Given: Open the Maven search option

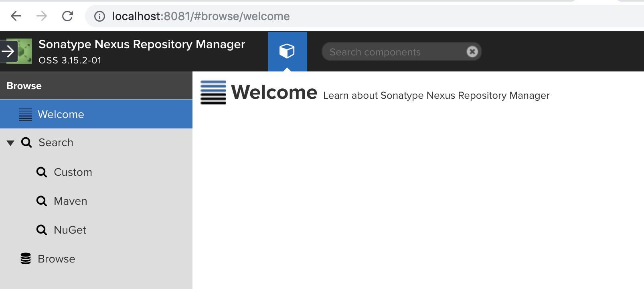Looking at the screenshot, I should (x=70, y=201).
